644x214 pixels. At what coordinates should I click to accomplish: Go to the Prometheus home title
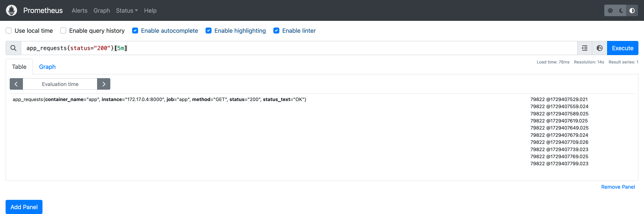43,10
